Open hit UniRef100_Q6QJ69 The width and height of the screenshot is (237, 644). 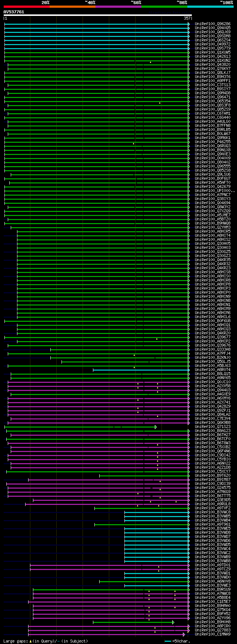(x=213, y=32)
